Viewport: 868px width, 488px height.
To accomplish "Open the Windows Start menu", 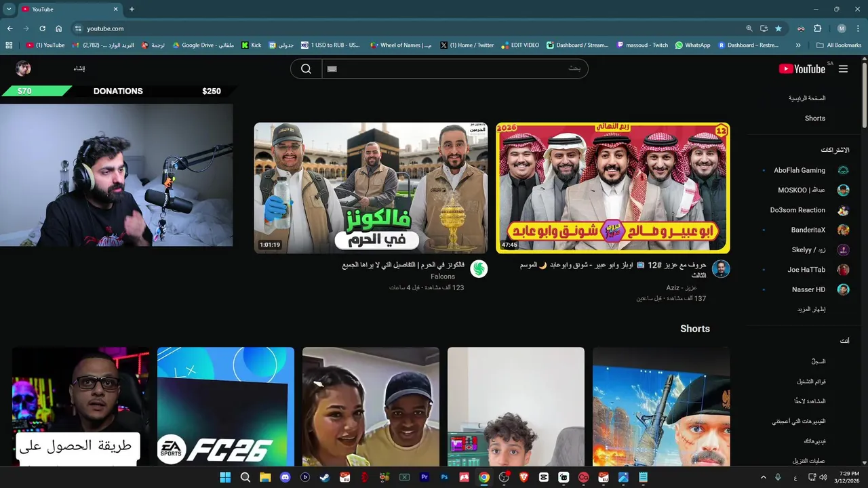I will 225,477.
